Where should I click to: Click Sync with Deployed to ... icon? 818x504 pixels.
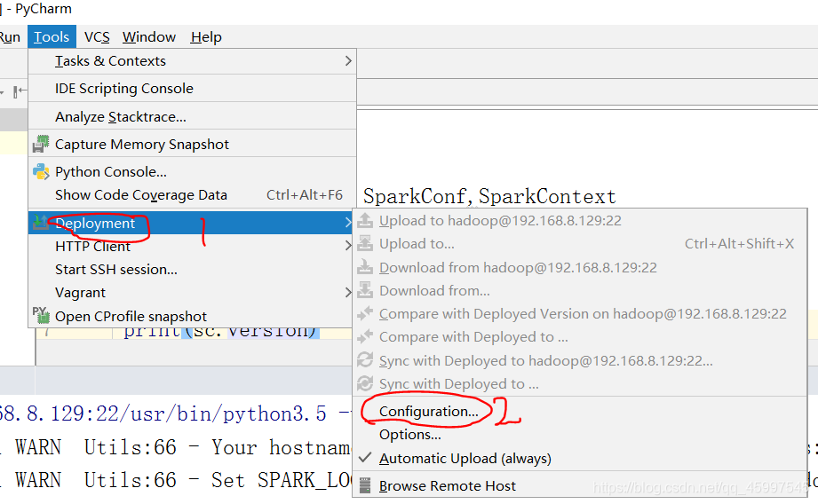[365, 383]
